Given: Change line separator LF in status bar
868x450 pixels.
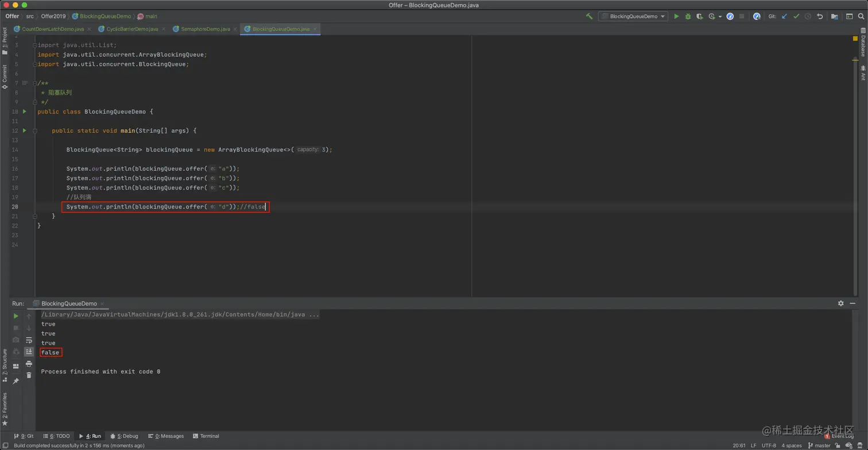Looking at the screenshot, I should tap(754, 445).
